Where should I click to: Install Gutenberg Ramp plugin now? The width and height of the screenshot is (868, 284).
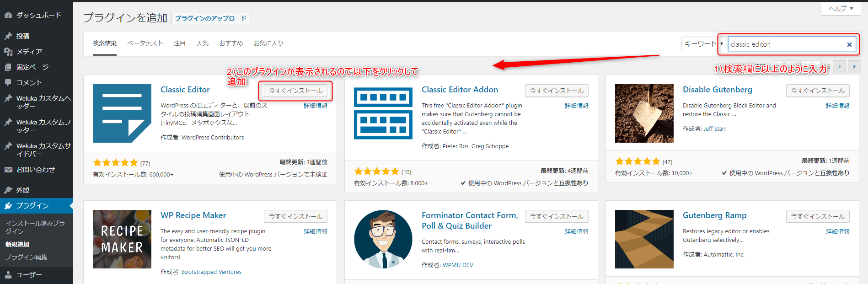[x=818, y=216]
